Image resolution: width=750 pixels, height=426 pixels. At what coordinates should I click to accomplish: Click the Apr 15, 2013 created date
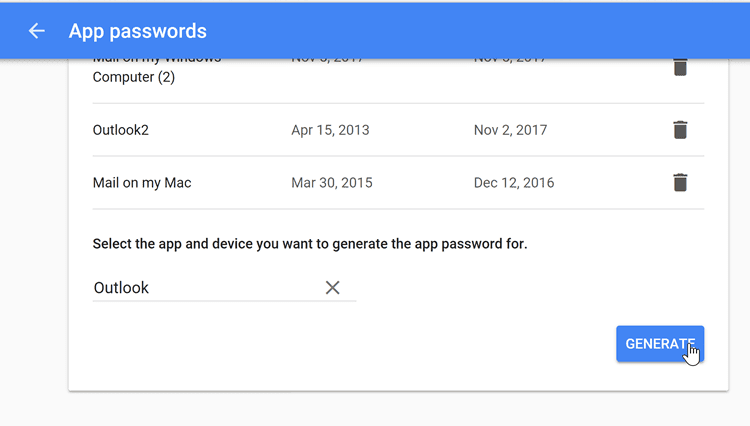[330, 130]
